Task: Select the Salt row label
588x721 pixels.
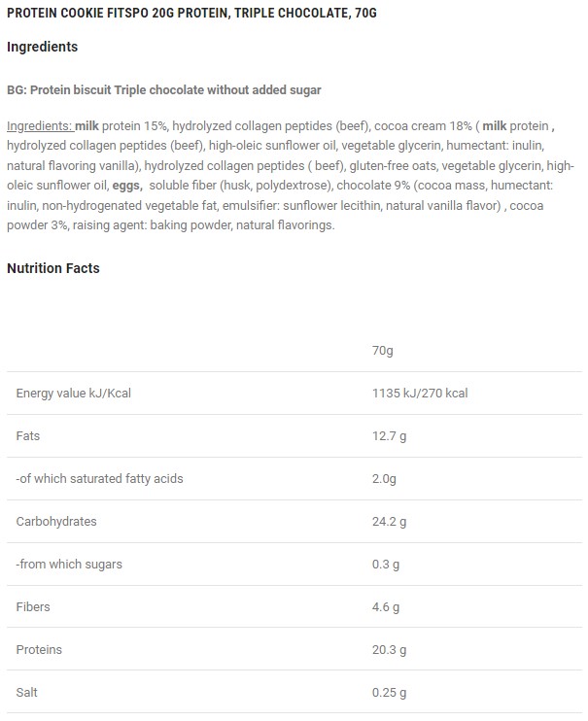Action: click(x=27, y=692)
